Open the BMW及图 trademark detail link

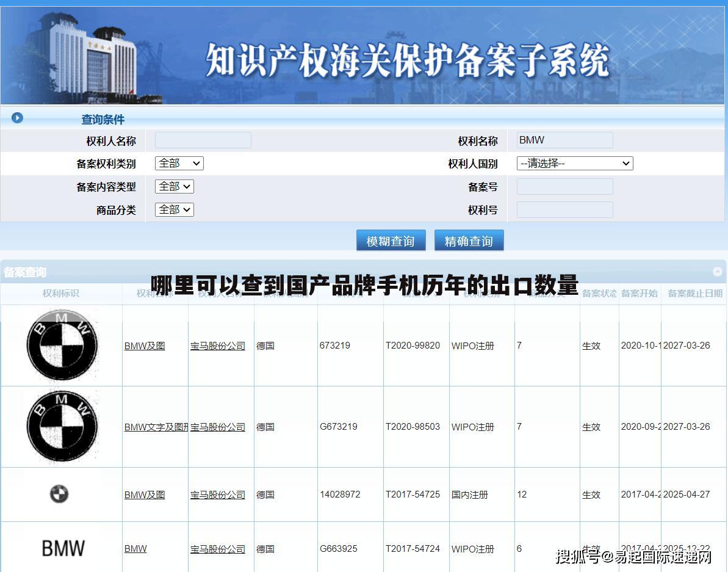[x=144, y=346]
